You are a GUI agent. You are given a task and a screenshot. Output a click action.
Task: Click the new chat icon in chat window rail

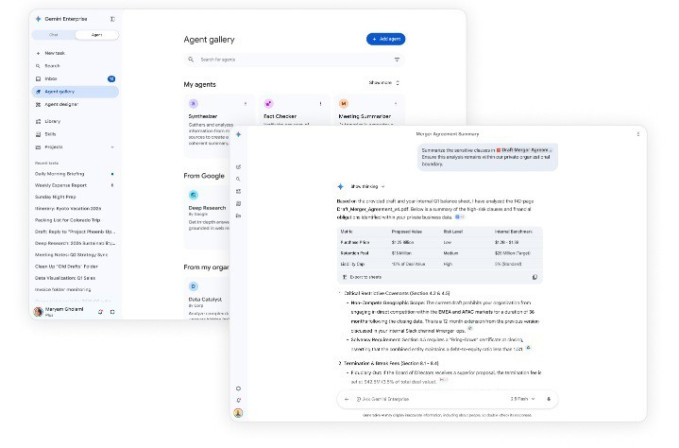point(238,167)
